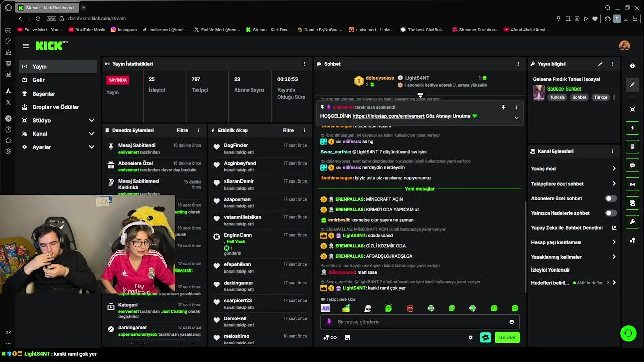Screen dimensions: 644x362
Task: Toggle the lightning bolt widget in right rail
Action: click(632, 128)
